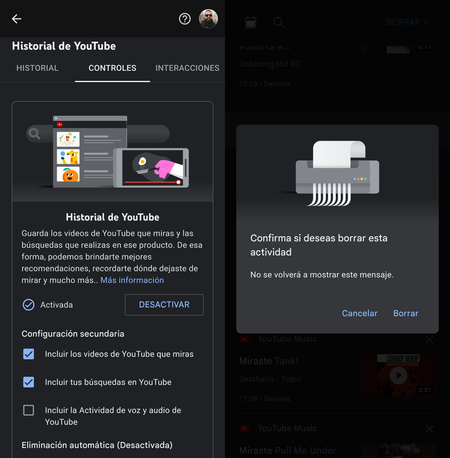Open the Unboxing360 RC channel link
The width and height of the screenshot is (450, 458).
pos(270,64)
